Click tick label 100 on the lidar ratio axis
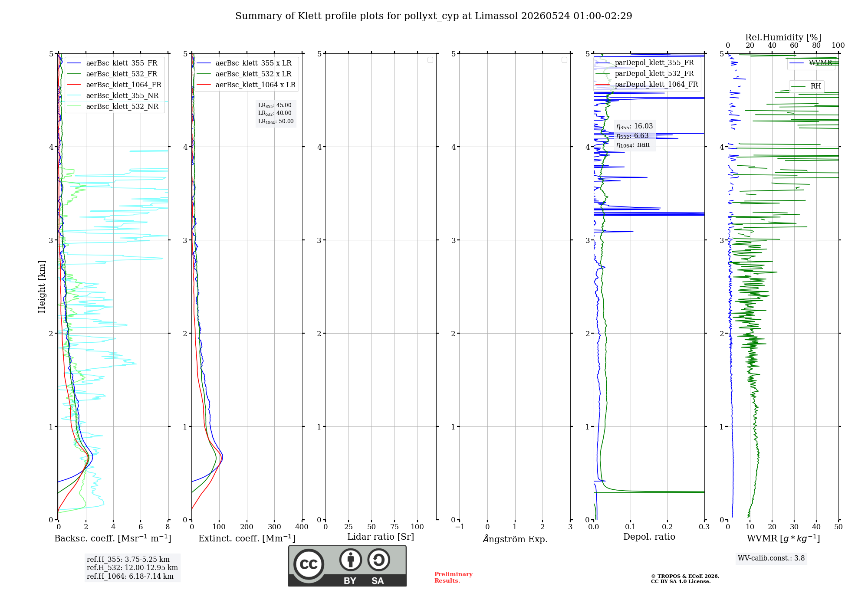The height and width of the screenshot is (590, 868). [417, 527]
